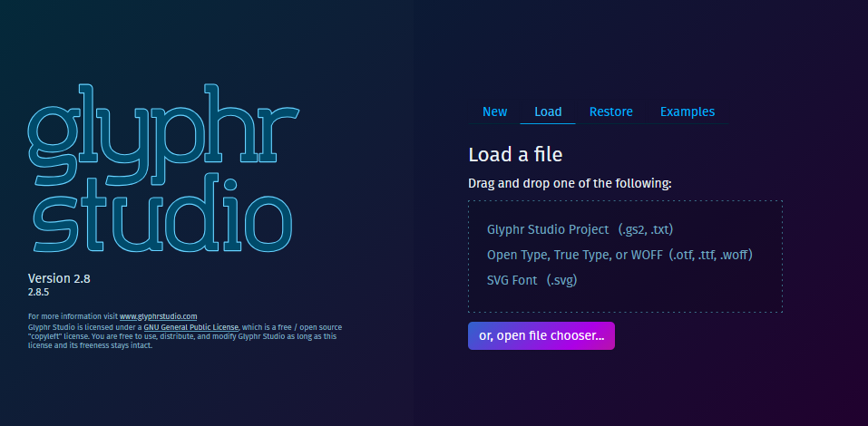Go to the Examples tab
The width and height of the screenshot is (868, 426).
tap(688, 111)
